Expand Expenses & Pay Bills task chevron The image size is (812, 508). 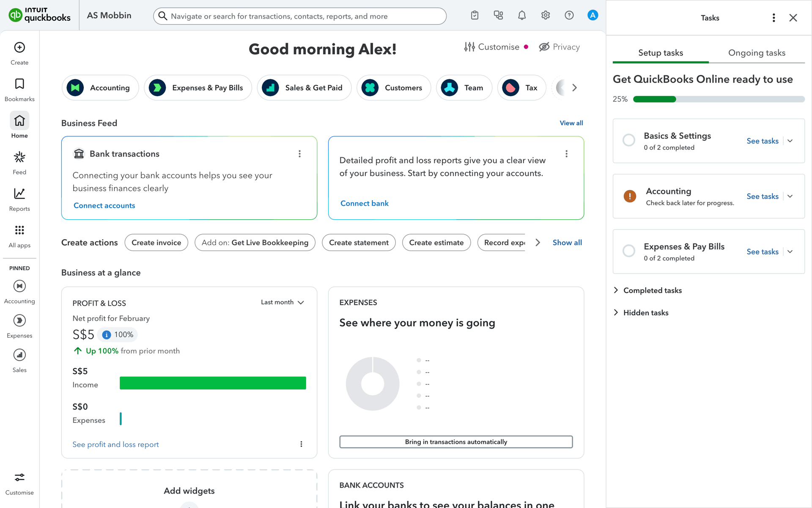click(790, 252)
